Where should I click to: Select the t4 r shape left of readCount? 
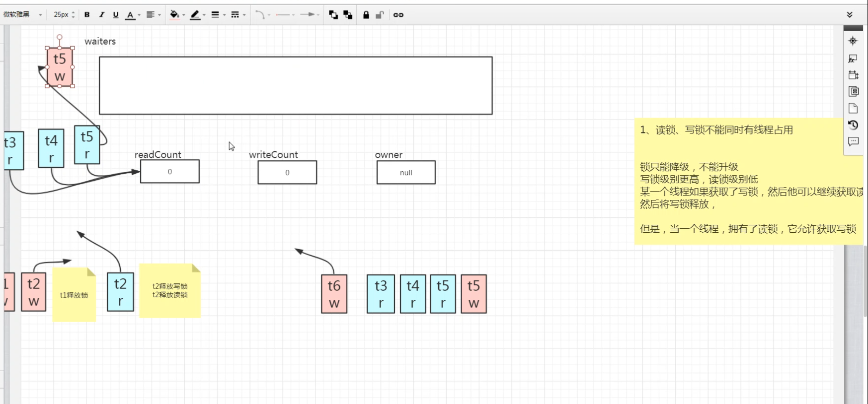click(x=51, y=148)
